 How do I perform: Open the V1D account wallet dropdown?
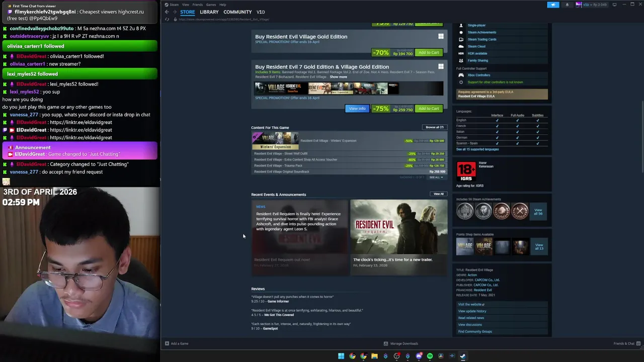pos(591,5)
